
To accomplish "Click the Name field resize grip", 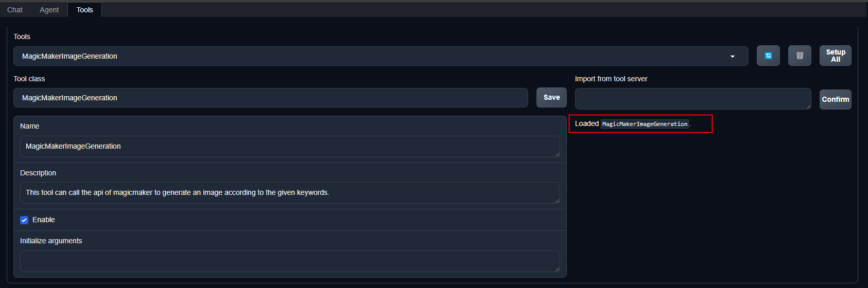I will pyautogui.click(x=557, y=154).
